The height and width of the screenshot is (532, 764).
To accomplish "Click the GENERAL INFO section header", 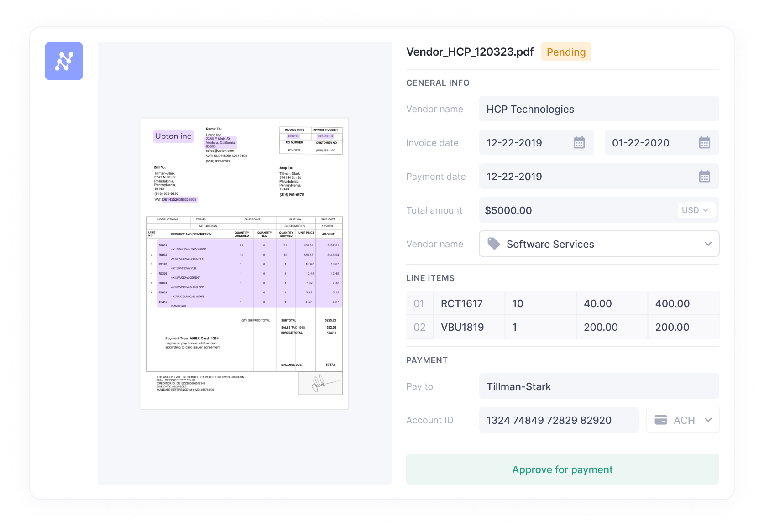I will click(438, 83).
